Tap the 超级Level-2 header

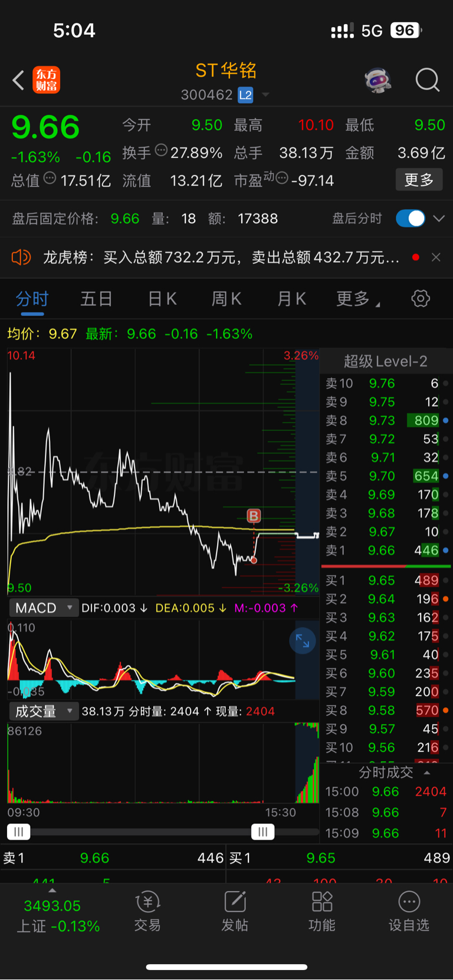tap(386, 361)
